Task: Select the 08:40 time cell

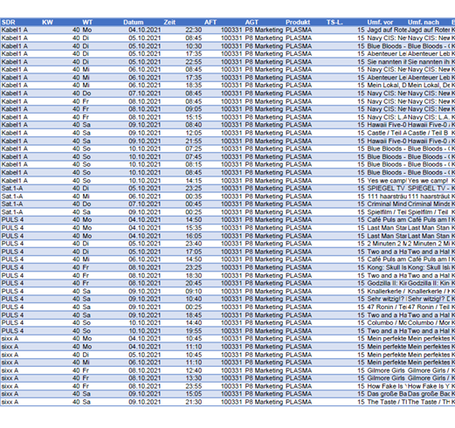Action: [194, 125]
